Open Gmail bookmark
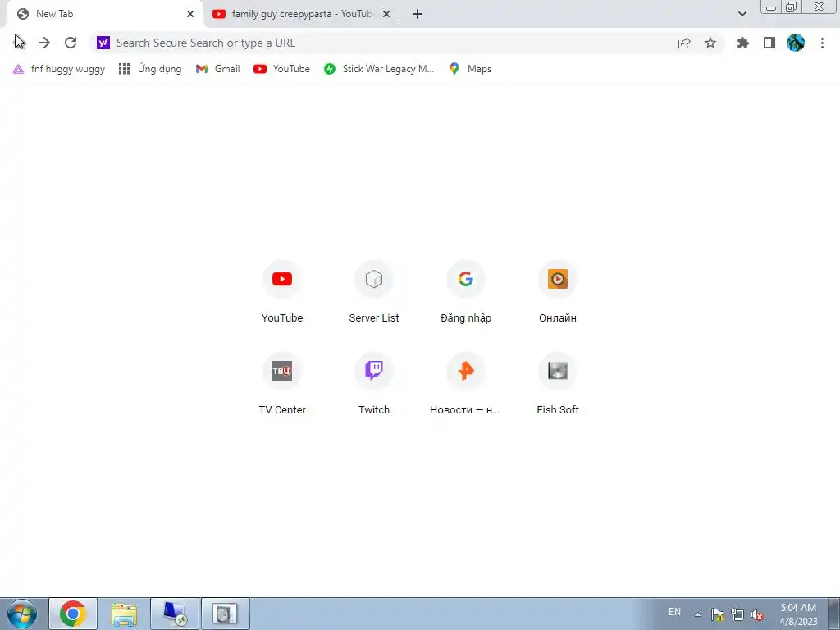The width and height of the screenshot is (840, 630). coord(218,69)
